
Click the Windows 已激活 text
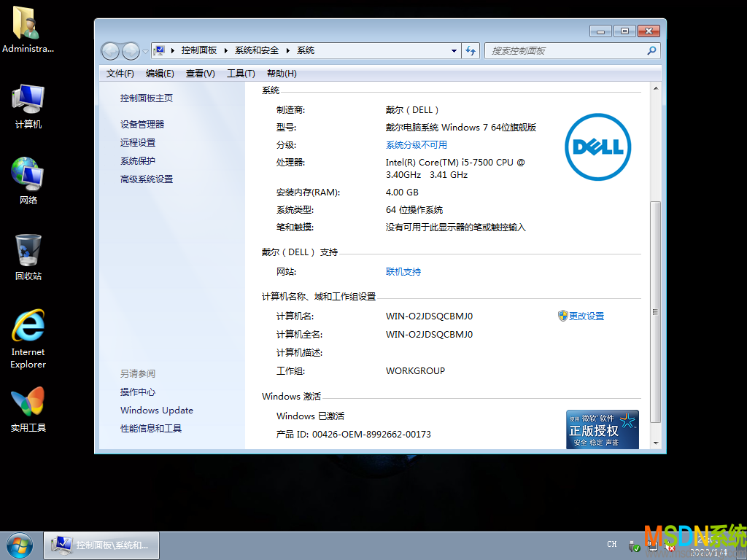(x=310, y=416)
